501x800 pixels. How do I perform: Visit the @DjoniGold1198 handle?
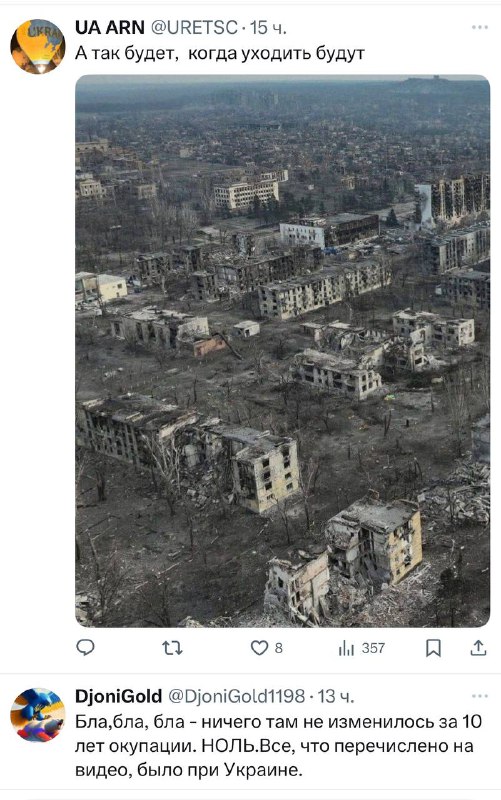point(236,696)
